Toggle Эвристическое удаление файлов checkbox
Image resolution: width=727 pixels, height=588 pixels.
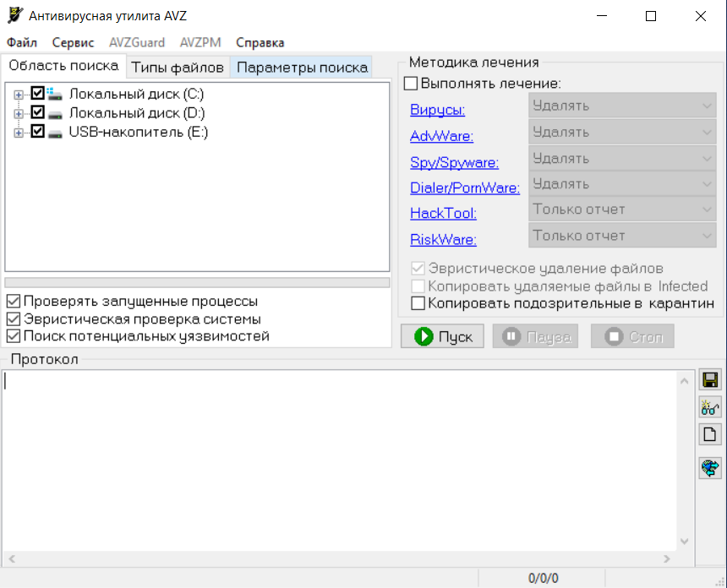[418, 269]
